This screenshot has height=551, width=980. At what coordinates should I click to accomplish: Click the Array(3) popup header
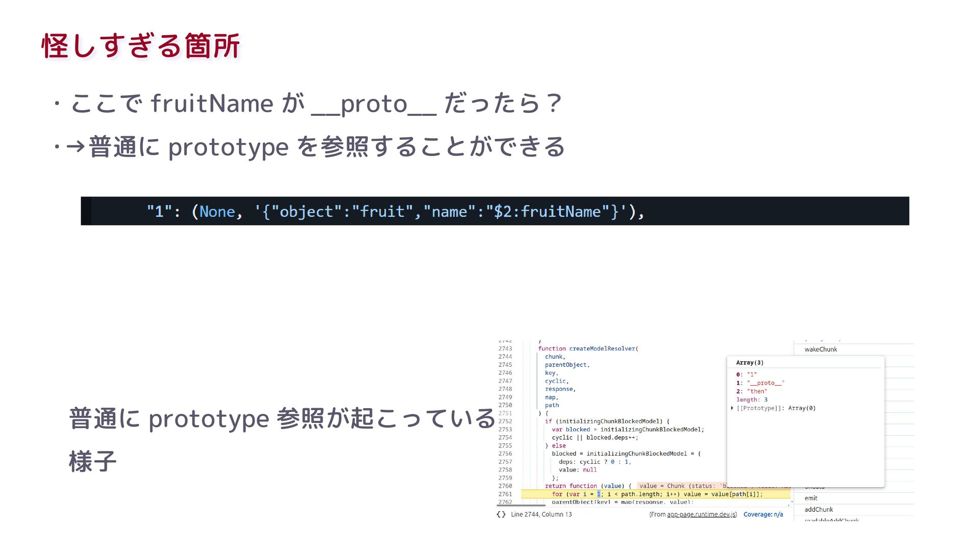pos(750,363)
